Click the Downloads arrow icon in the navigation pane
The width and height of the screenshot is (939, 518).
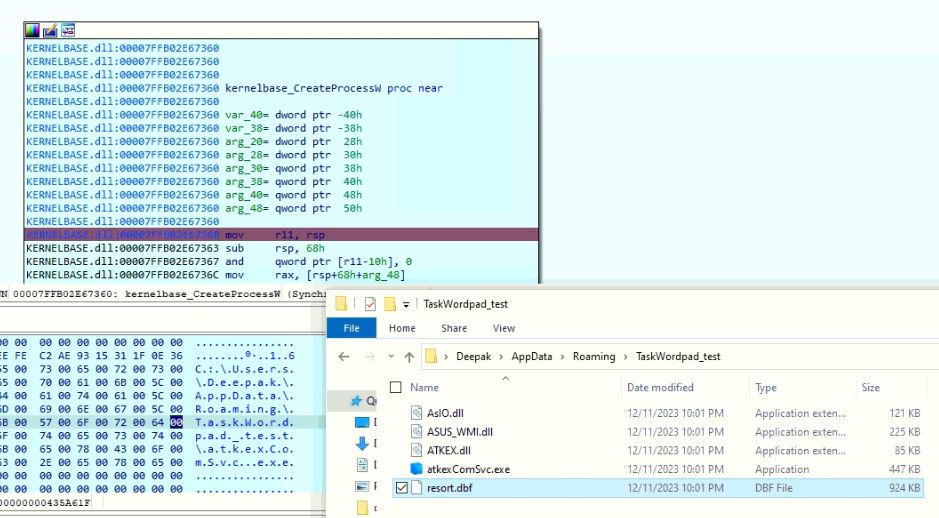click(362, 444)
